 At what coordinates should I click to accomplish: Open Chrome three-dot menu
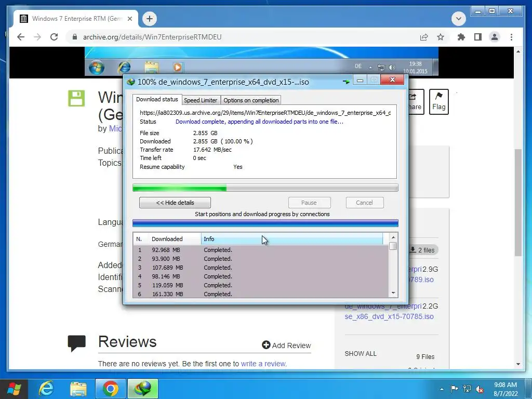coord(511,37)
